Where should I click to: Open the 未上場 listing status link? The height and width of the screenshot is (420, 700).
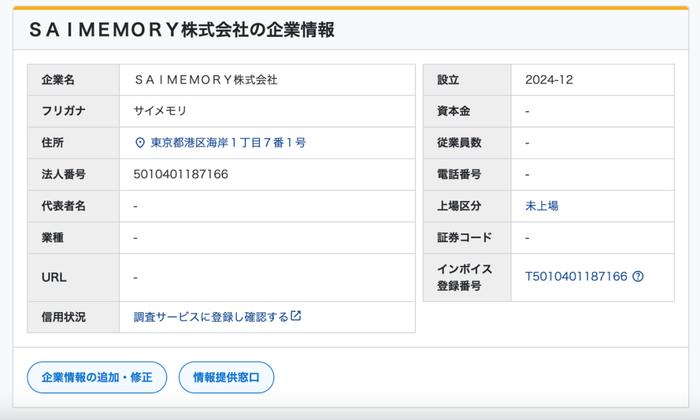(x=542, y=206)
